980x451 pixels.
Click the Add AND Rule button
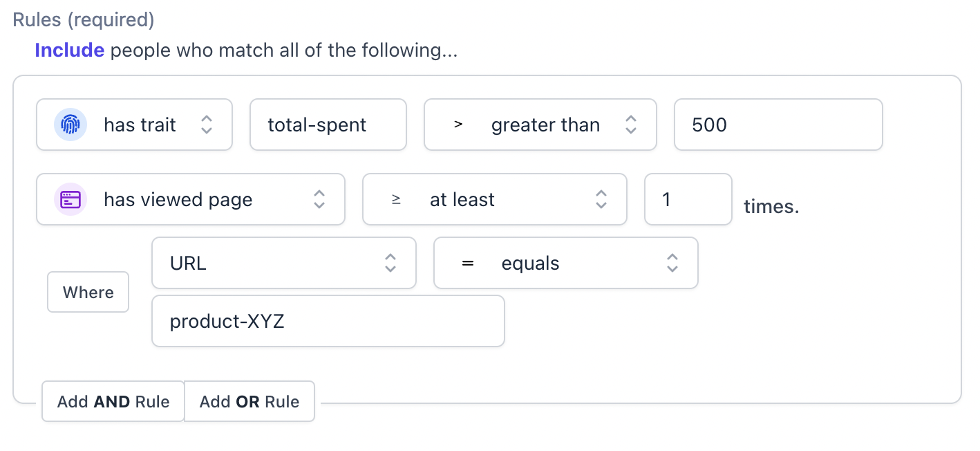pos(113,402)
